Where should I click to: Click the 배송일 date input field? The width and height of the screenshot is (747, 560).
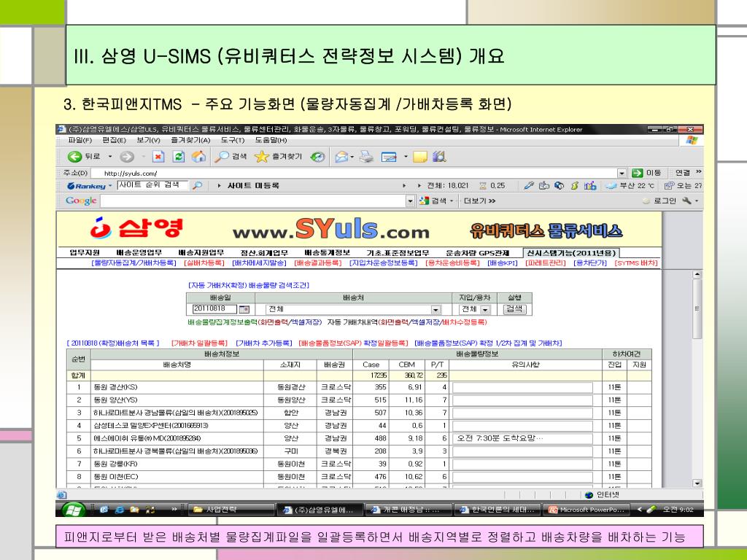point(214,308)
